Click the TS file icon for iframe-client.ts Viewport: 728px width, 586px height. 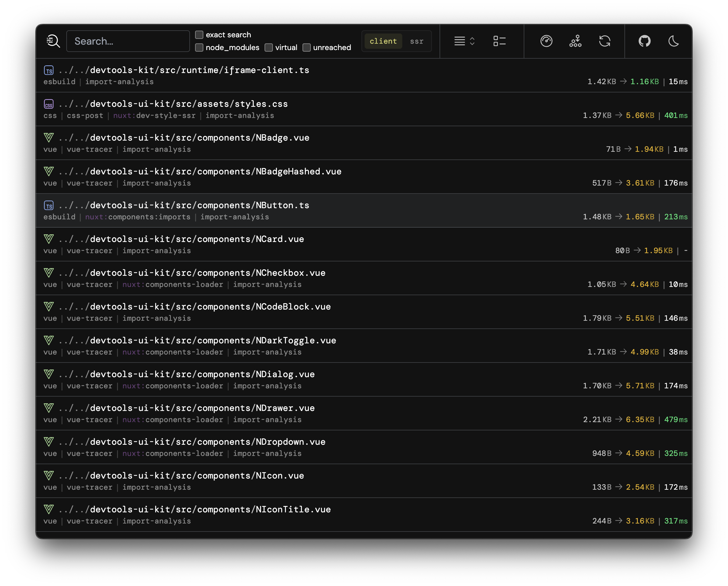pos(49,70)
